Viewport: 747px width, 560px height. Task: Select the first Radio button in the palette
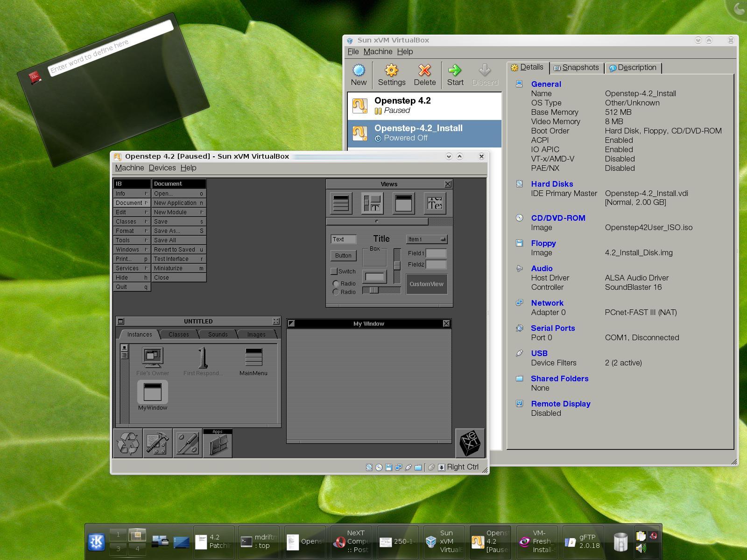click(336, 283)
